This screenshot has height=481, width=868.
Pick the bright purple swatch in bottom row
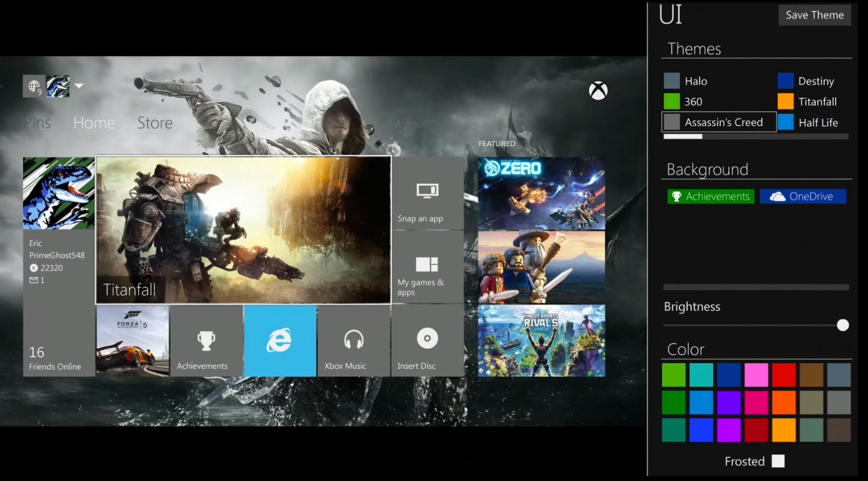[x=729, y=430]
